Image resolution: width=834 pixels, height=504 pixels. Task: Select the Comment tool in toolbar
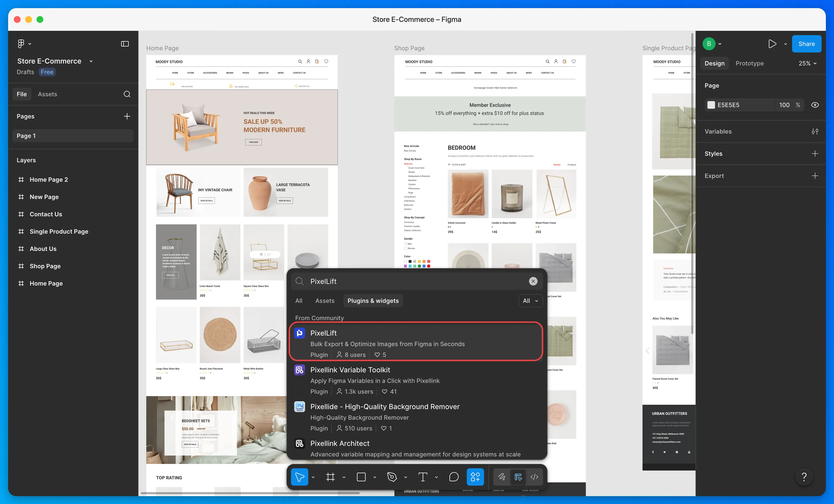point(454,477)
